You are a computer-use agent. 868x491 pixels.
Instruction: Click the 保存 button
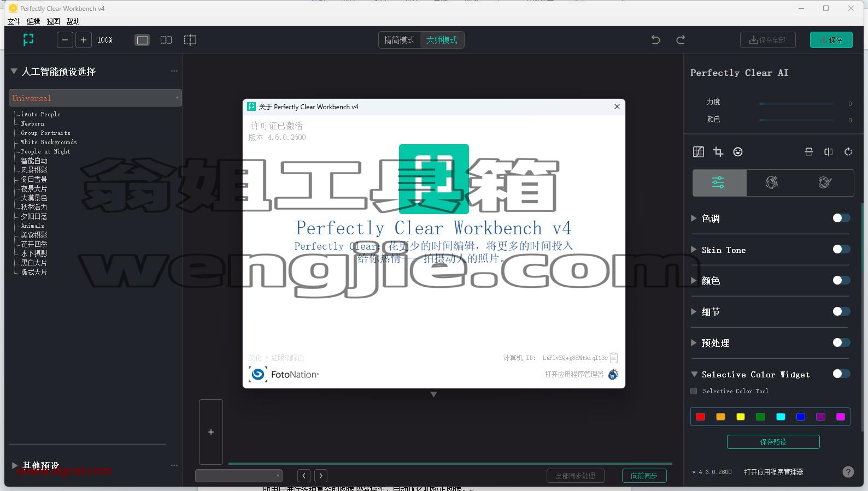[x=831, y=40]
